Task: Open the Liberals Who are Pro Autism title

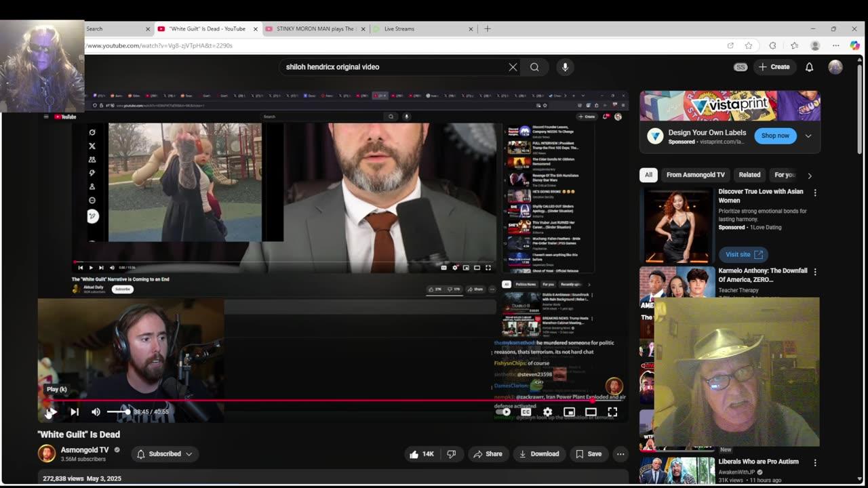Action: tap(758, 462)
